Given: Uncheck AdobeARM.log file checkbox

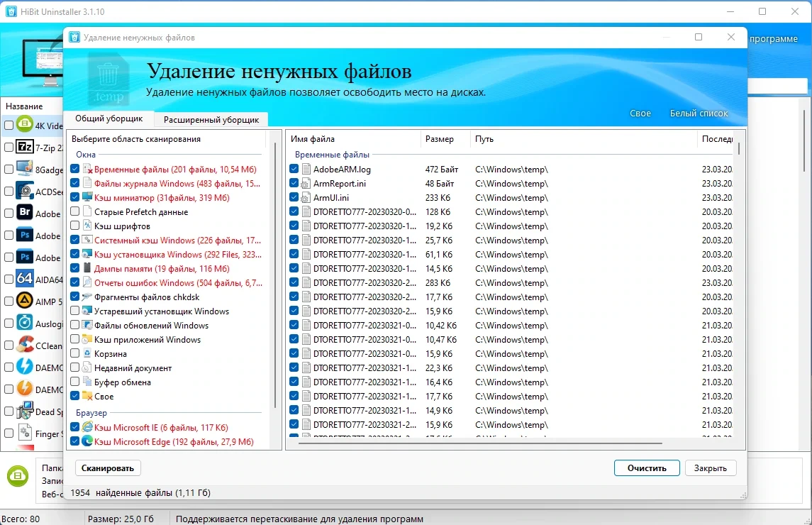Looking at the screenshot, I should 294,169.
